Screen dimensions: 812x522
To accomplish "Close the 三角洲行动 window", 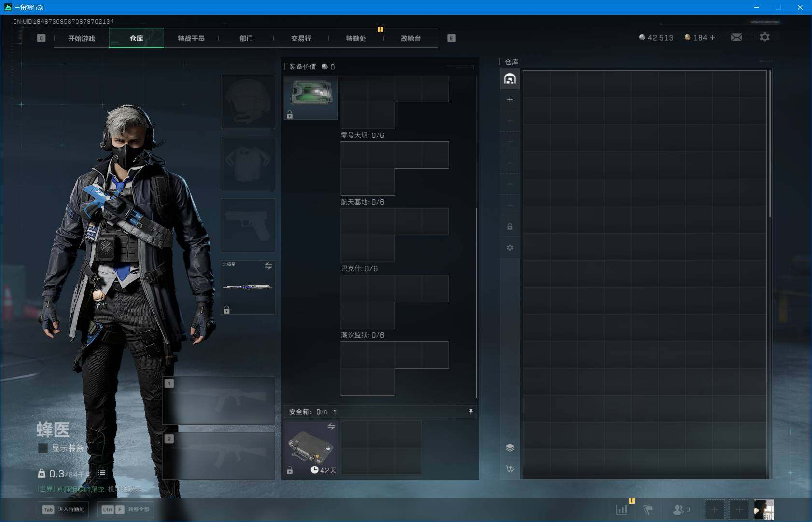I will pyautogui.click(x=800, y=7).
